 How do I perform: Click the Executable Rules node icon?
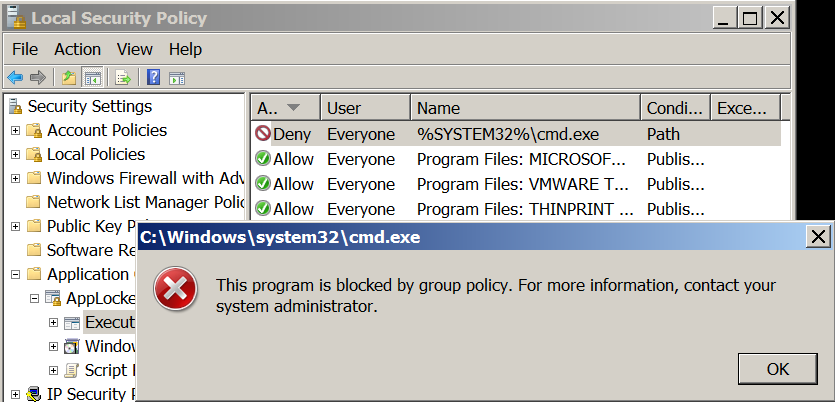pos(72,323)
